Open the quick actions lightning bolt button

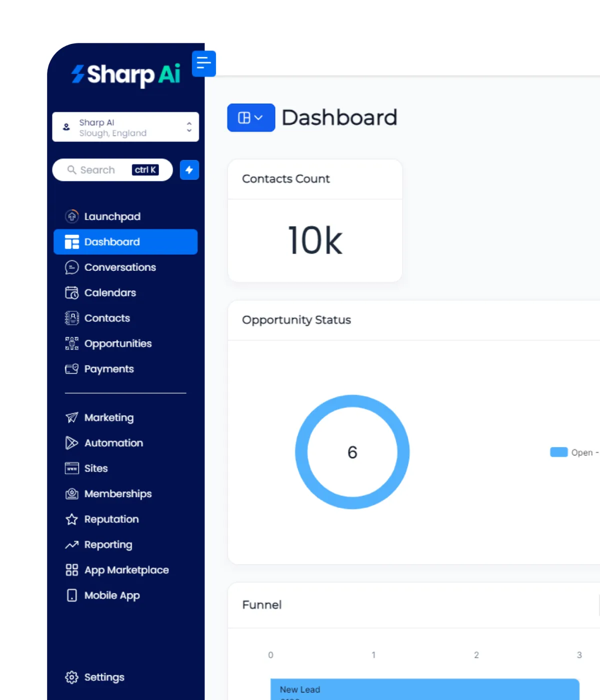(189, 170)
